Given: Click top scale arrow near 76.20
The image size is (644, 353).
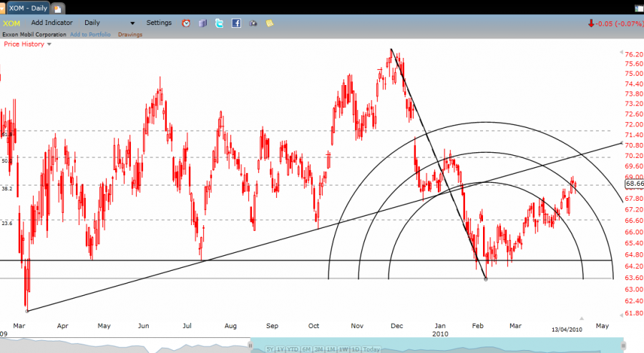Looking at the screenshot, I should (621, 52).
